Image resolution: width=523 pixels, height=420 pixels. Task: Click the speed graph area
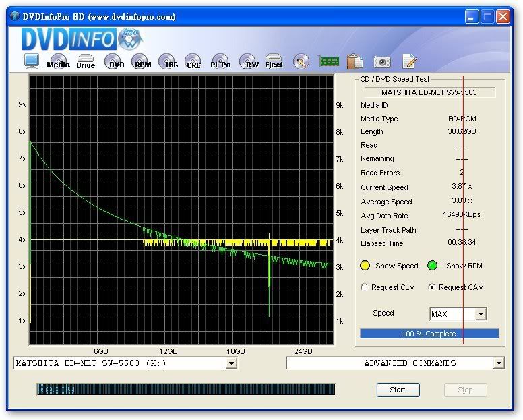pos(181,210)
